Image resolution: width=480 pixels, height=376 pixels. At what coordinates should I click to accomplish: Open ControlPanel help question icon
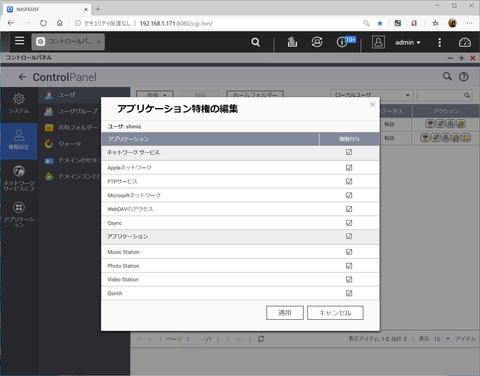click(464, 77)
